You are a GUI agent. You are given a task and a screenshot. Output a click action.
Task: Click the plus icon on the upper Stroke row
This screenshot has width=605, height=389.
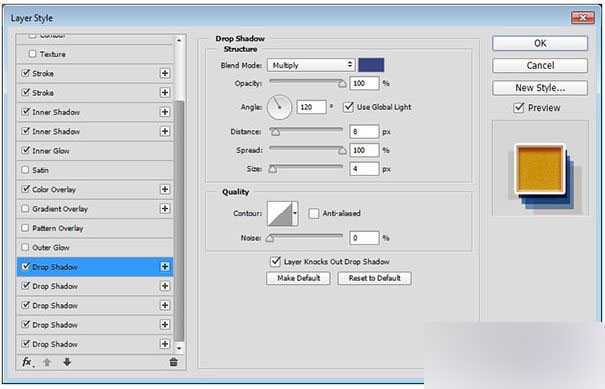coord(165,73)
